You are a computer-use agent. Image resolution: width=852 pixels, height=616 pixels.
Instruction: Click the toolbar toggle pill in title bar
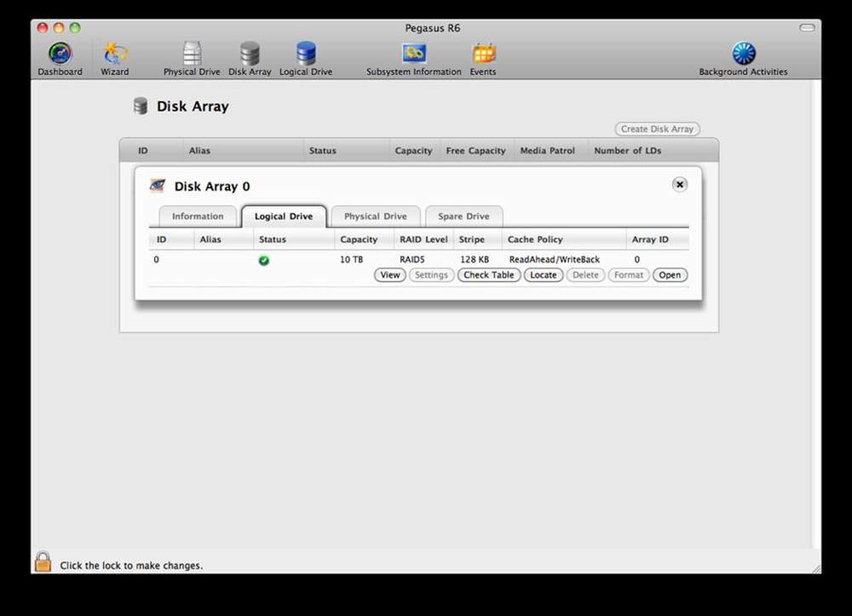click(x=807, y=28)
